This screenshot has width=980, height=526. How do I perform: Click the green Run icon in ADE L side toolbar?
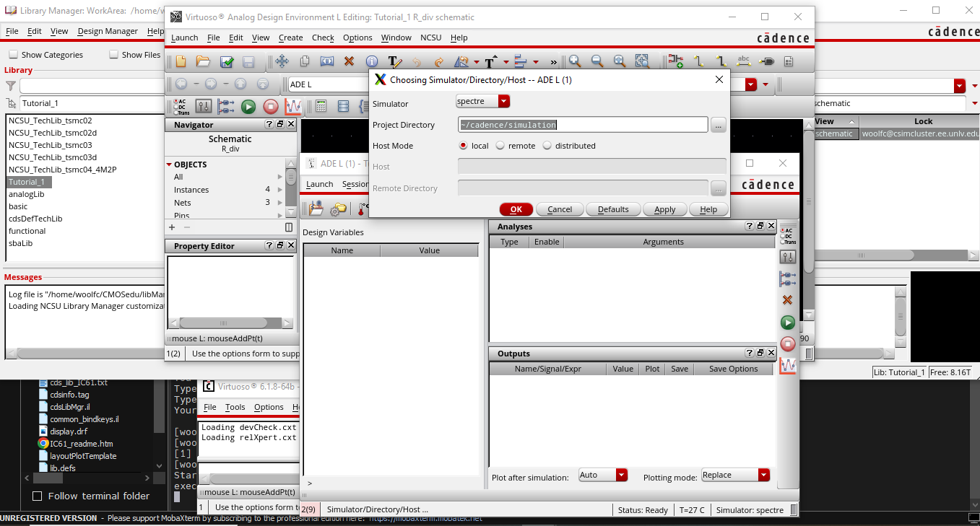pyautogui.click(x=788, y=323)
